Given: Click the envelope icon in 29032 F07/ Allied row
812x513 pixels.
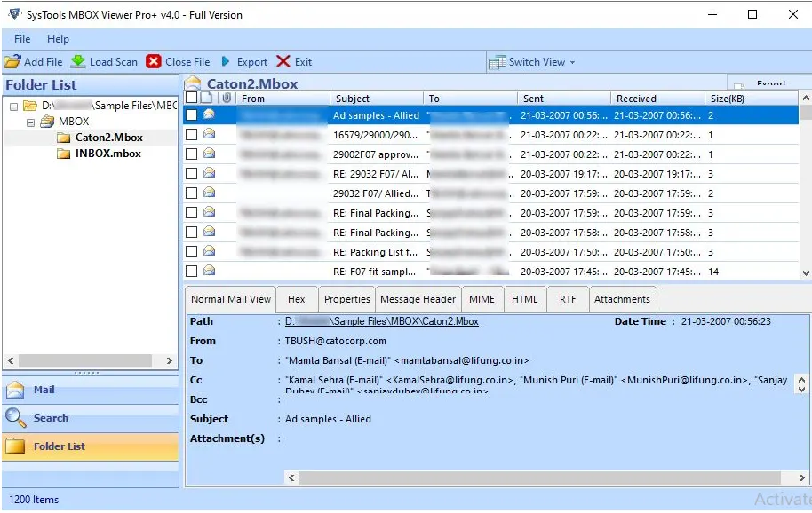Looking at the screenshot, I should [209, 193].
